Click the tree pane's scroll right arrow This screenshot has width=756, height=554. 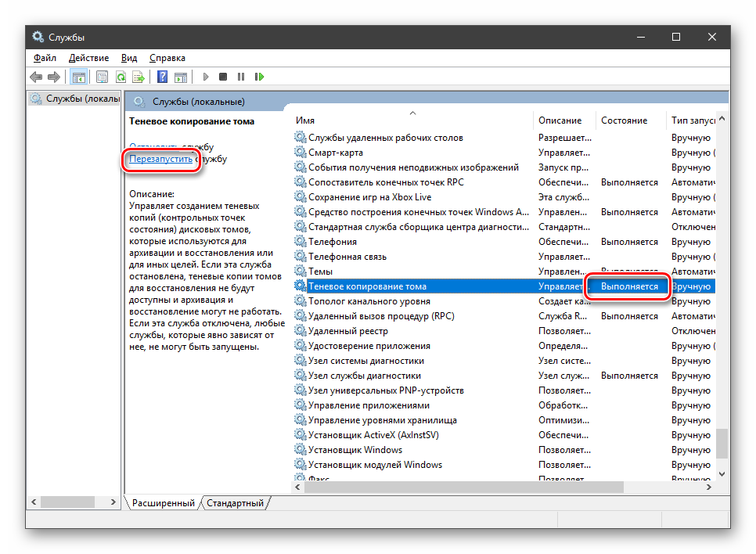[x=113, y=502]
